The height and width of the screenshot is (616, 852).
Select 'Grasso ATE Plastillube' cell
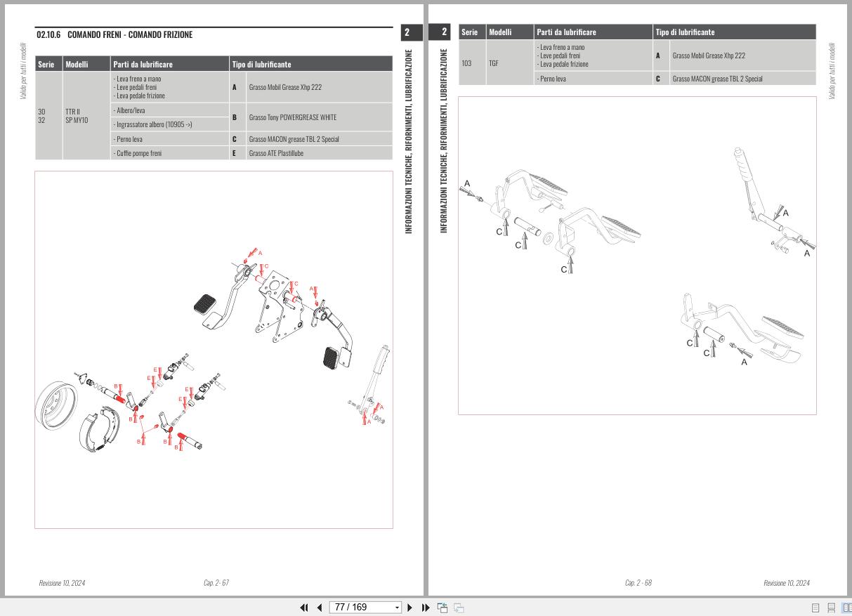(x=320, y=152)
